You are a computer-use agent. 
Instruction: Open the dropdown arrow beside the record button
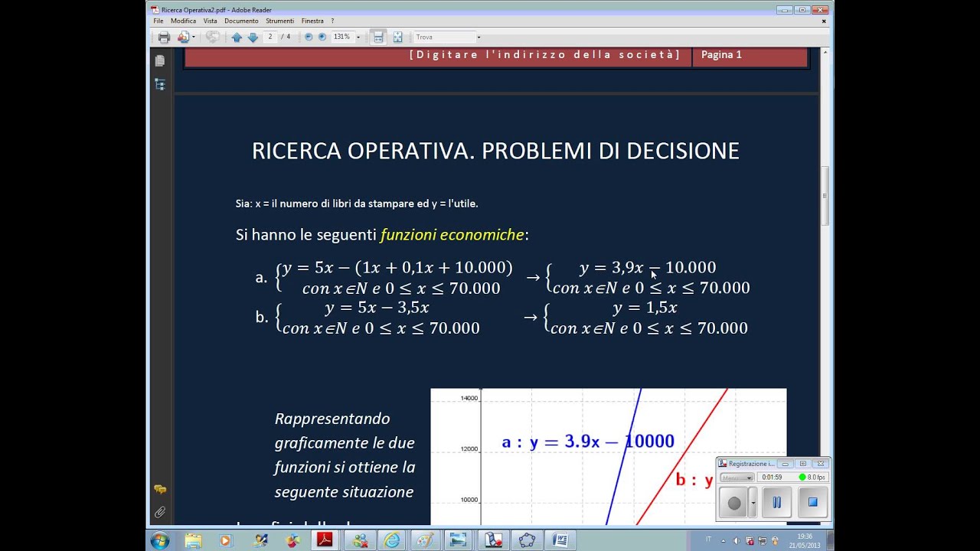pyautogui.click(x=753, y=503)
